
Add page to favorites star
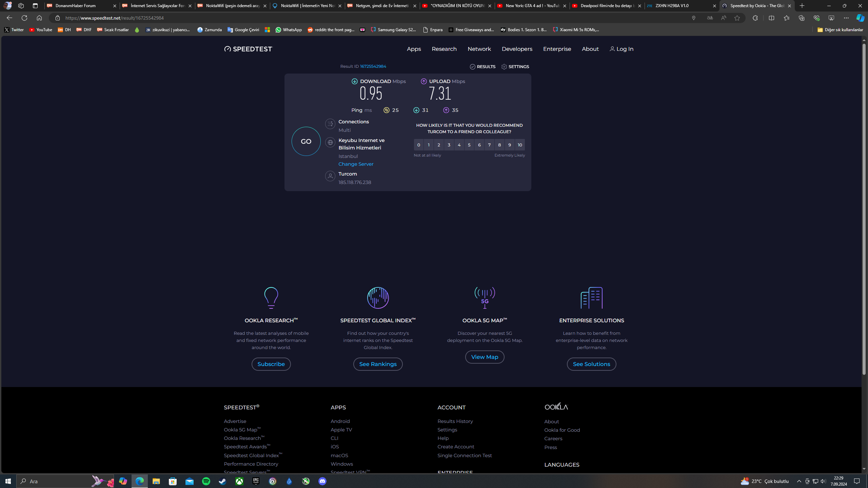pos(737,18)
